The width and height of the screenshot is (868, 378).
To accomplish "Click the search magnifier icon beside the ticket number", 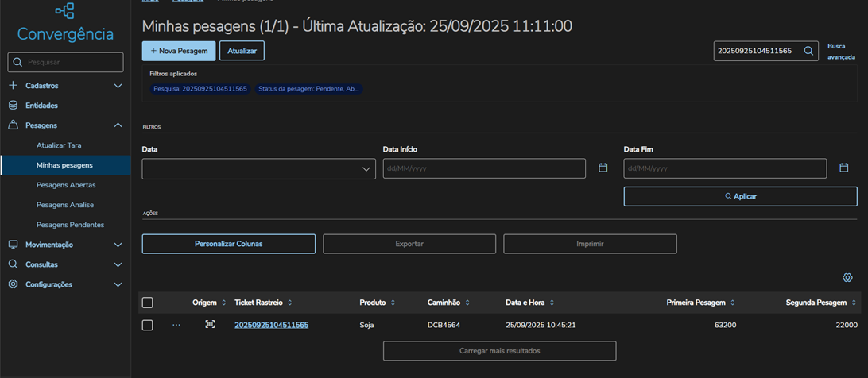I will click(x=808, y=51).
